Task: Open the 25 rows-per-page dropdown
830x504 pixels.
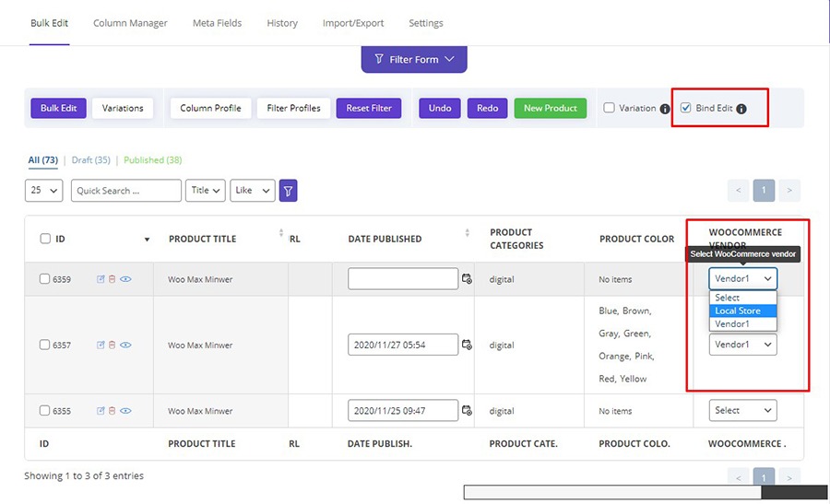Action: click(44, 191)
